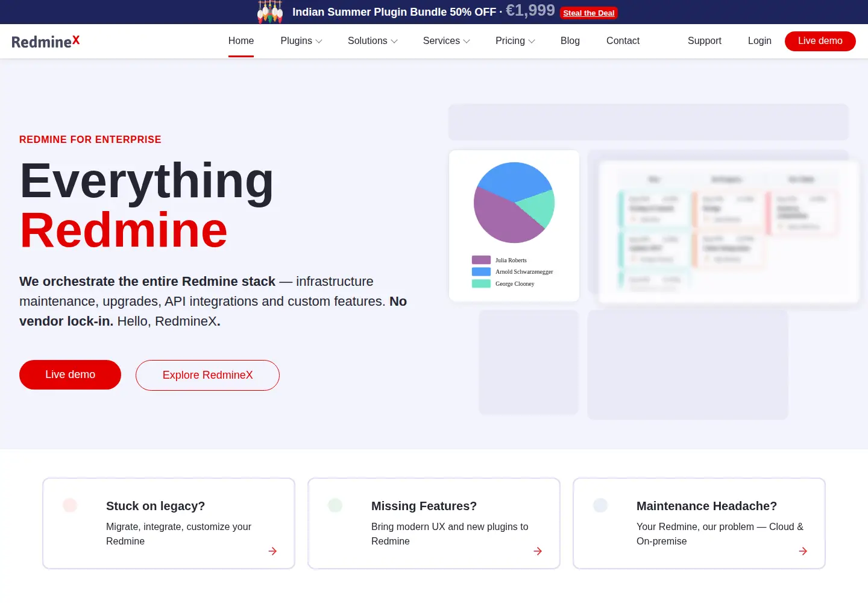Screen dimensions: 868x603
Task: Open the Support page
Action: point(705,41)
